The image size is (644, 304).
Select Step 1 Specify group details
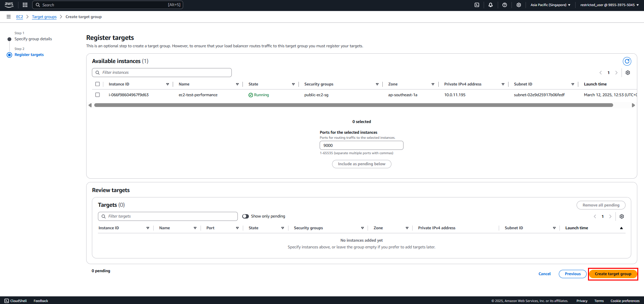[33, 39]
